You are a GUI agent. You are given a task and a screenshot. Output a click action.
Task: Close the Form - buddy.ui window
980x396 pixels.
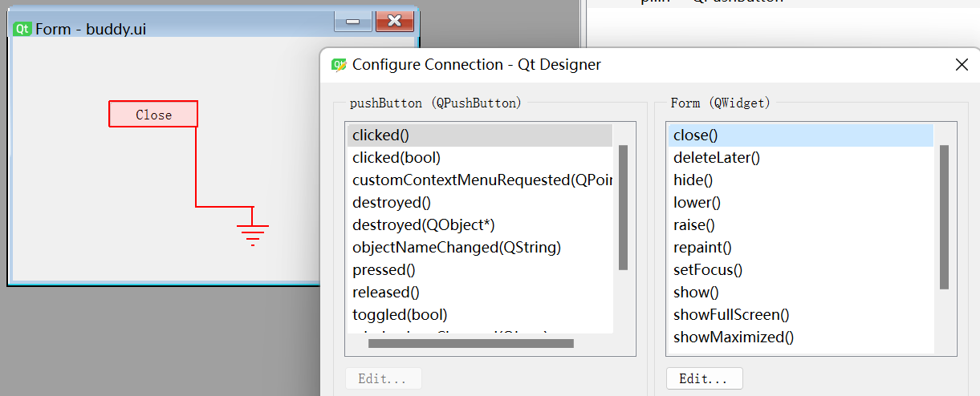click(394, 20)
